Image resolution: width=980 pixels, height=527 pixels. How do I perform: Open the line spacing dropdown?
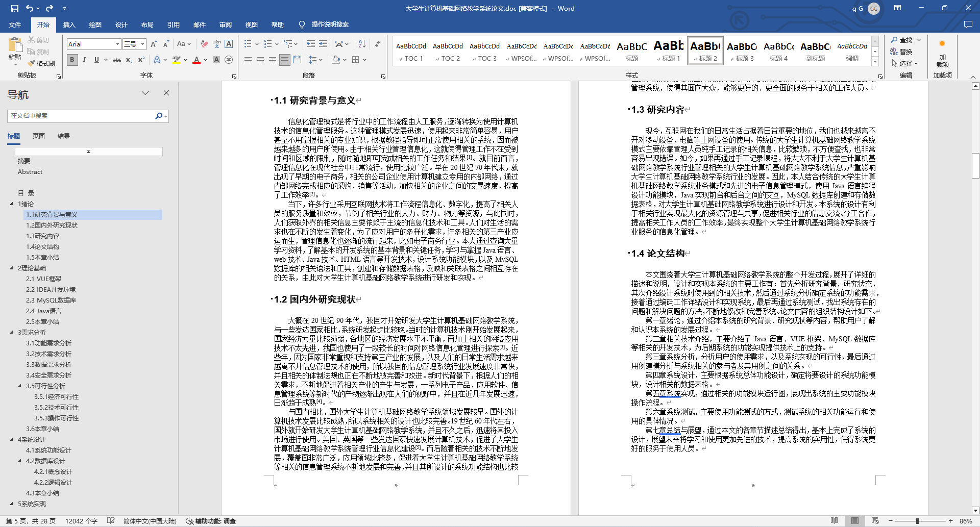click(x=316, y=60)
